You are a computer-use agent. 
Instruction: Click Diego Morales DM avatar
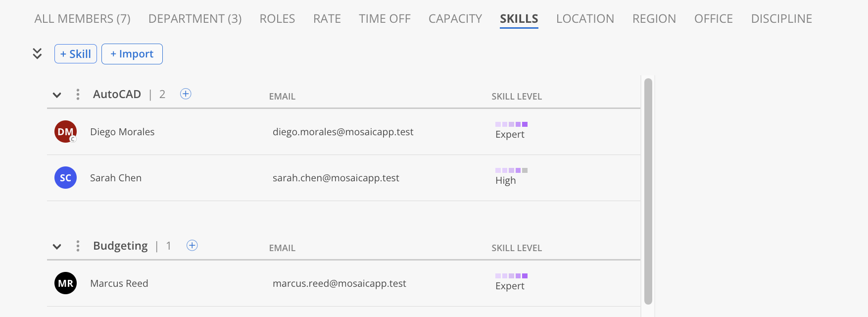point(65,132)
